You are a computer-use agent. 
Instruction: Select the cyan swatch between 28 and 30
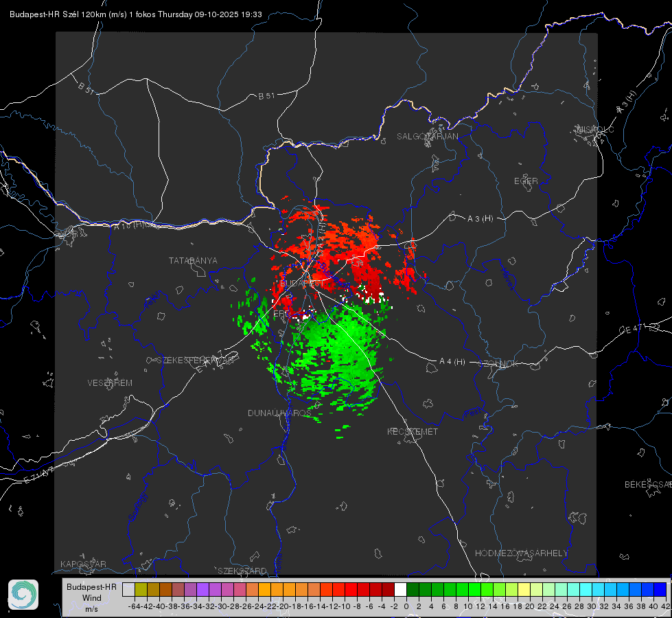(x=586, y=589)
